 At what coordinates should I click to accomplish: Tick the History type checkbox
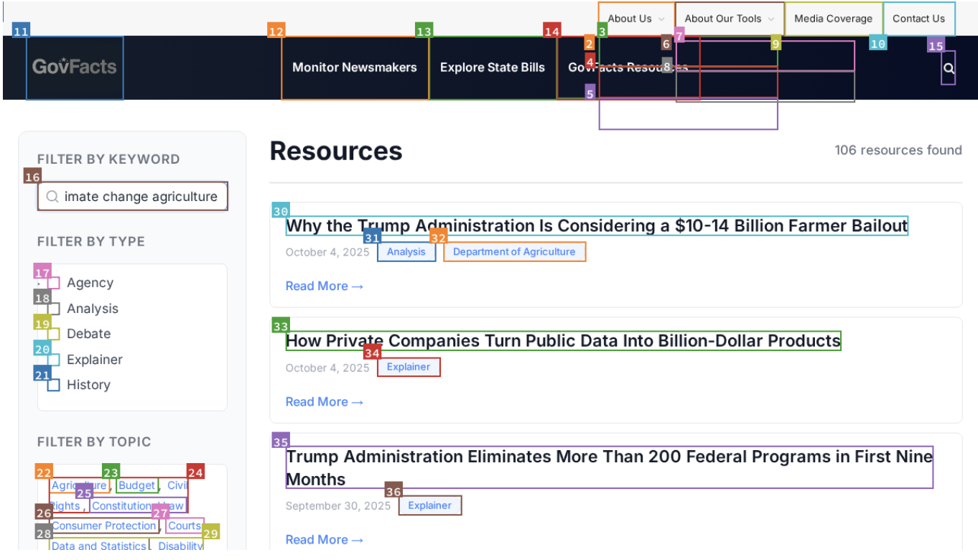click(x=54, y=385)
